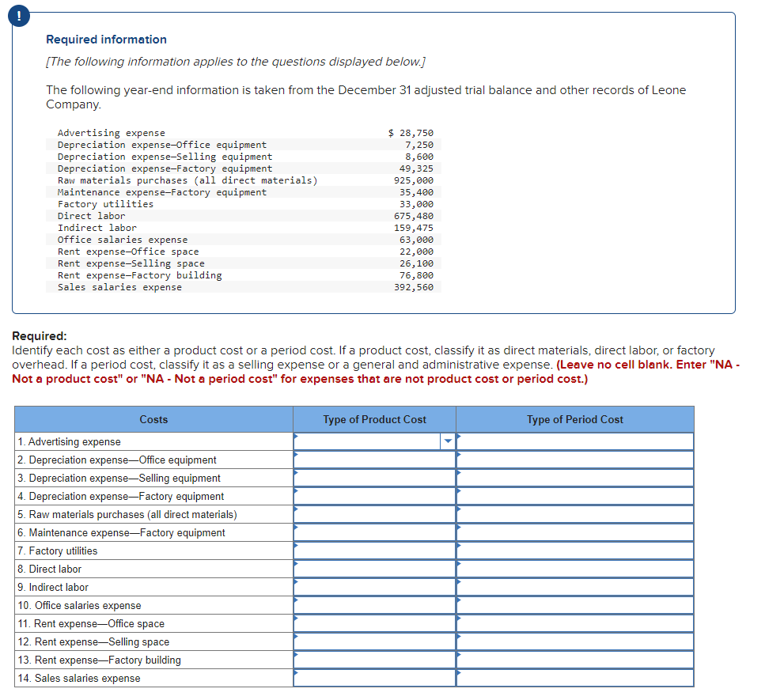
Task: Expand the Product Cost cell for Direct labor
Action: click(x=374, y=569)
